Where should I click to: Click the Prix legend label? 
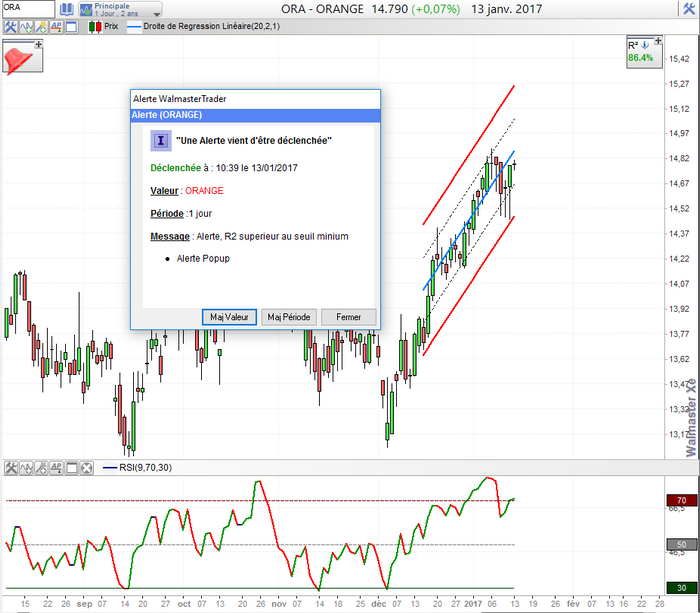pos(111,26)
